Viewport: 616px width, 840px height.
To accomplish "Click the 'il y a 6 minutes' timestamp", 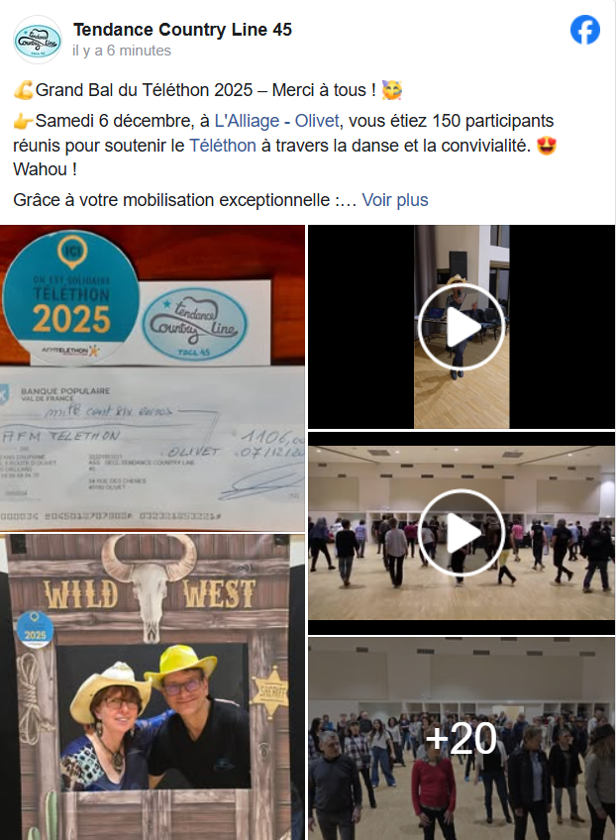I will [x=122, y=51].
